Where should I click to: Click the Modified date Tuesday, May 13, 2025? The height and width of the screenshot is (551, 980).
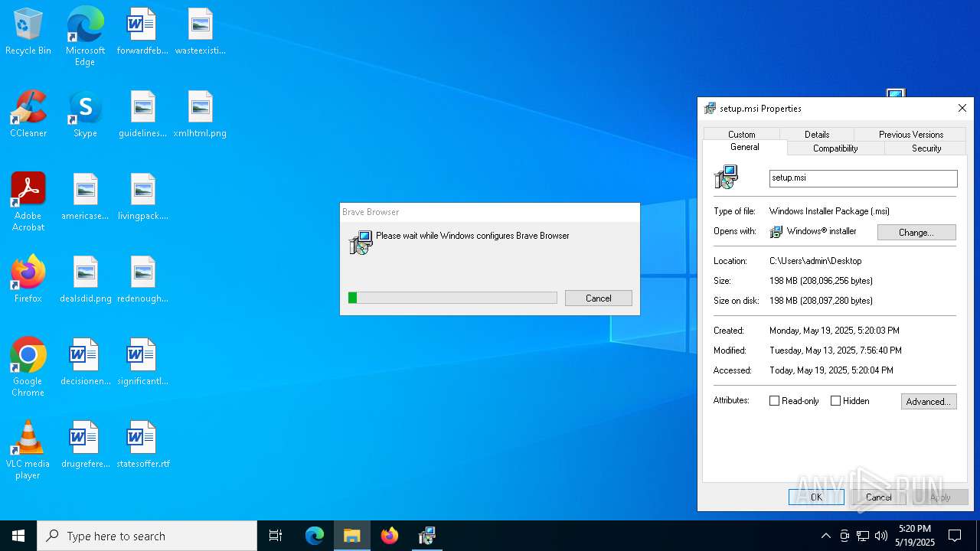(x=835, y=350)
